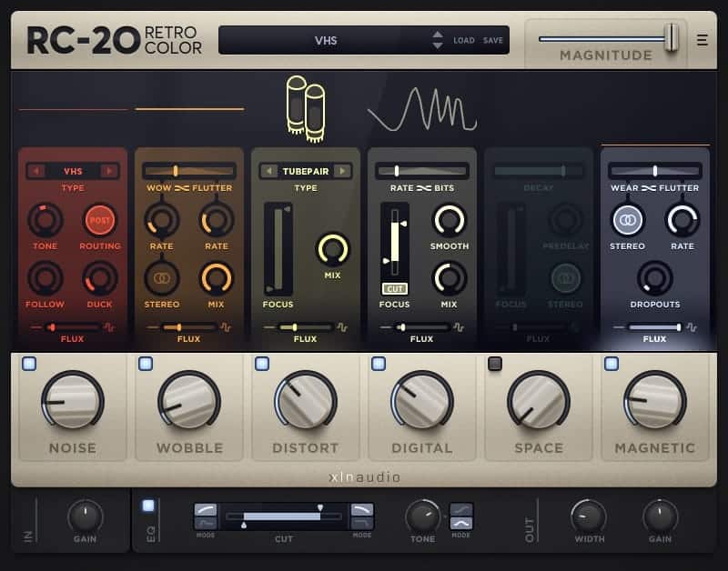Viewport: 728px width, 571px height.
Task: Click the large Magnetic knob
Action: pos(655,401)
